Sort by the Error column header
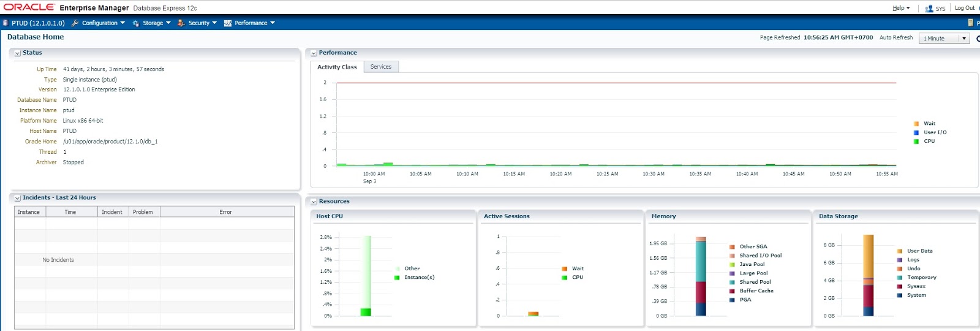This screenshot has width=980, height=331. click(227, 212)
